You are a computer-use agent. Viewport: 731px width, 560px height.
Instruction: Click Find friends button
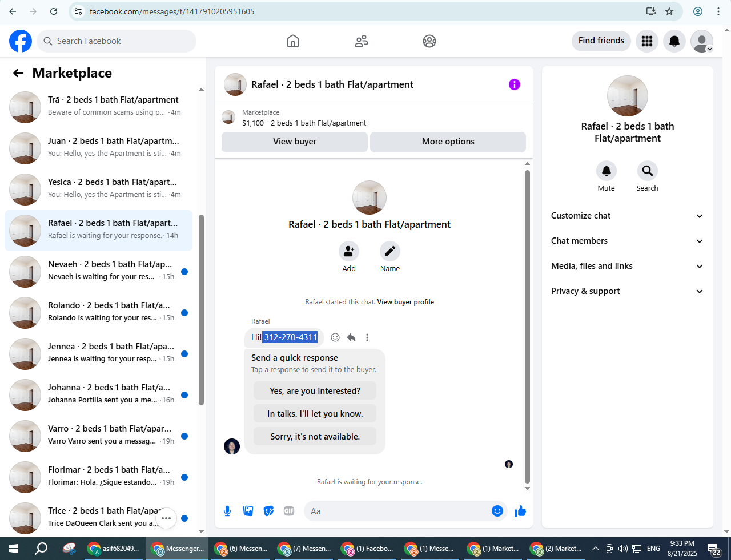[x=601, y=41]
